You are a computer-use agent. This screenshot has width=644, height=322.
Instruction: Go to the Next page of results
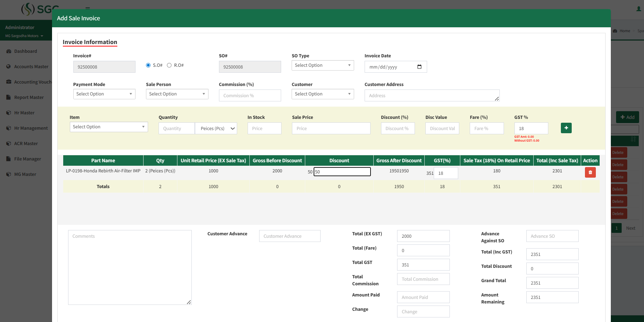(631, 228)
